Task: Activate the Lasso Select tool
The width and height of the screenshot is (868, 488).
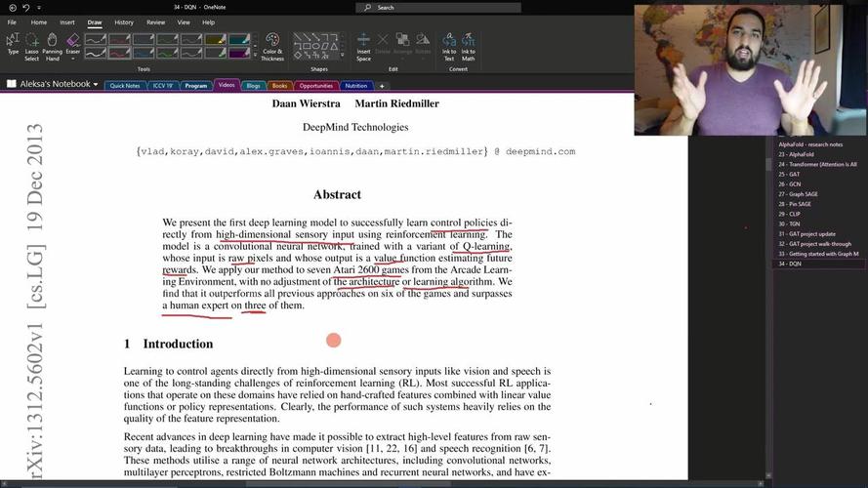Action: click(31, 47)
